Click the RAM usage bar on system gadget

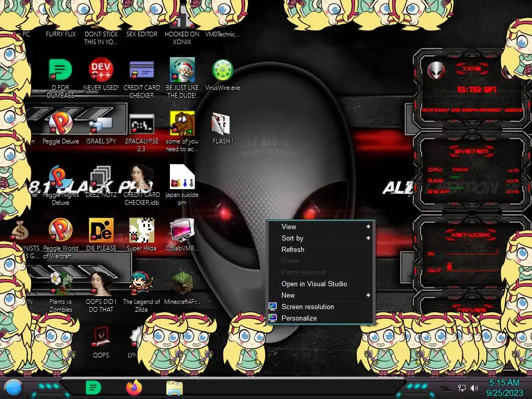[455, 178]
